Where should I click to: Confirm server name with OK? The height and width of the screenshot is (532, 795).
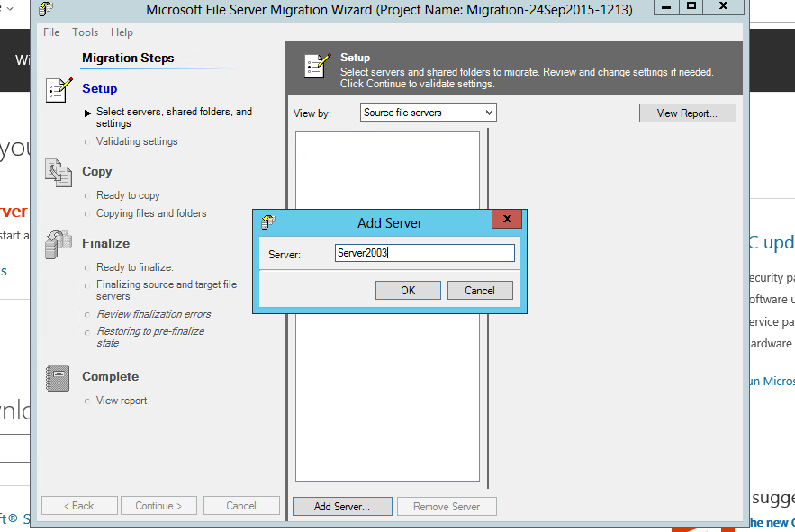pyautogui.click(x=408, y=291)
